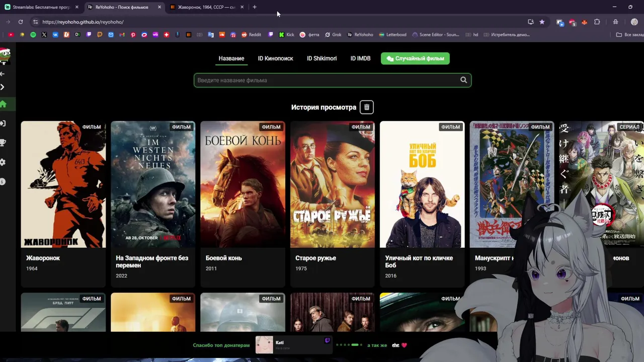This screenshot has width=644, height=362.
Task: Open the Pinterest bookmark icon
Action: tap(133, 35)
